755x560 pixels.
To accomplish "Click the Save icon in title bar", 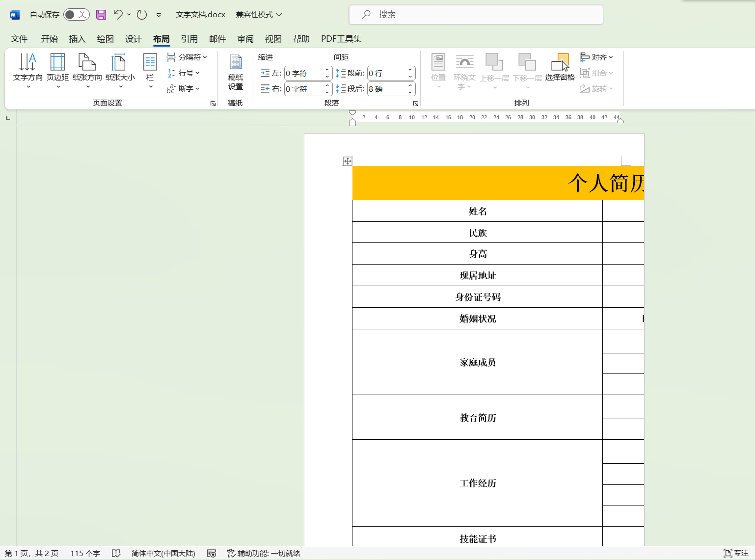I will [x=101, y=15].
